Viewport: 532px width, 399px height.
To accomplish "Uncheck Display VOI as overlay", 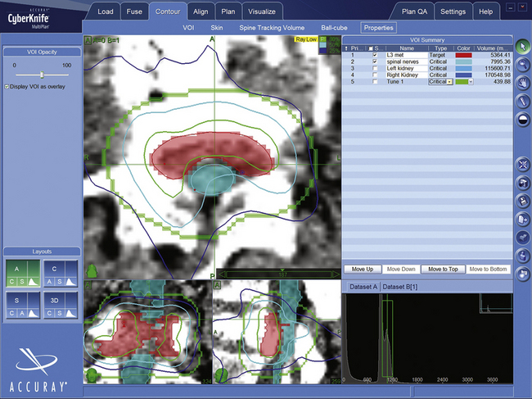I will pyautogui.click(x=7, y=86).
